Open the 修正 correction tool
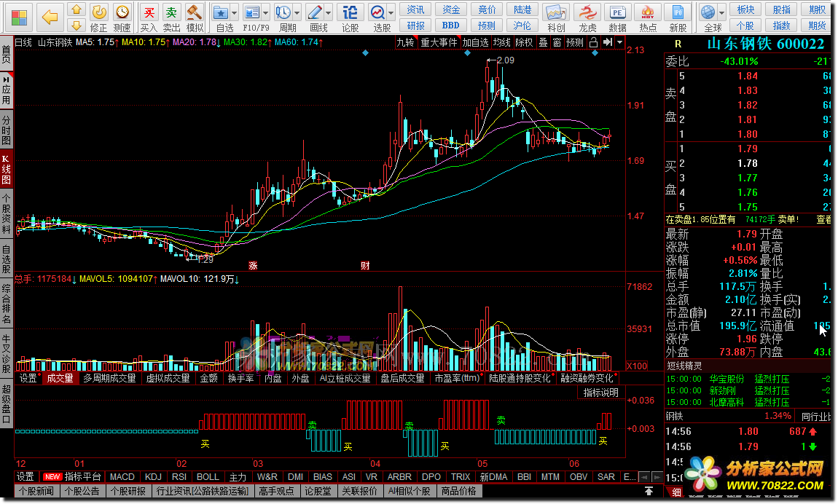Screen dimensions: 838x504 [99, 17]
